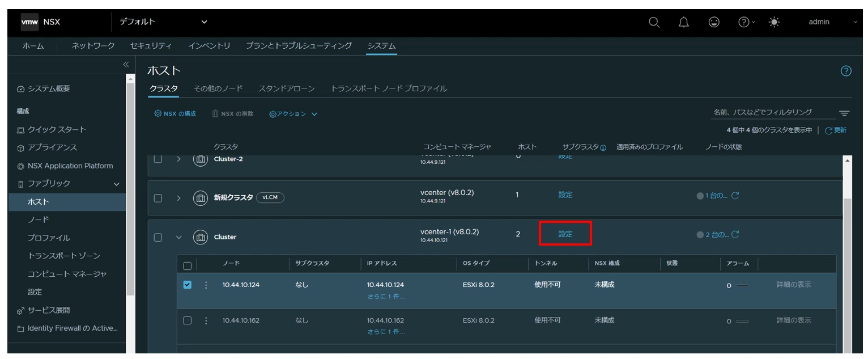Click 1 台の… node status in 新規クラスタ row

[716, 196]
